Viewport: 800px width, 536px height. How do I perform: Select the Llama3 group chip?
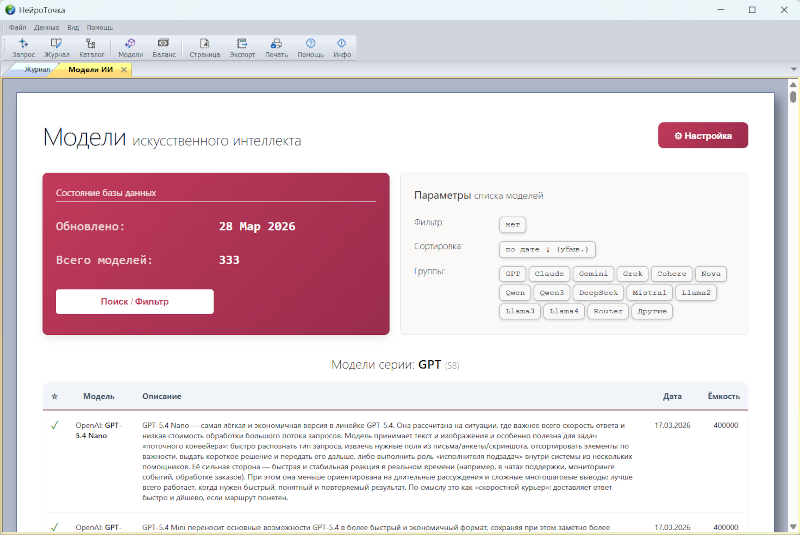tap(519, 311)
